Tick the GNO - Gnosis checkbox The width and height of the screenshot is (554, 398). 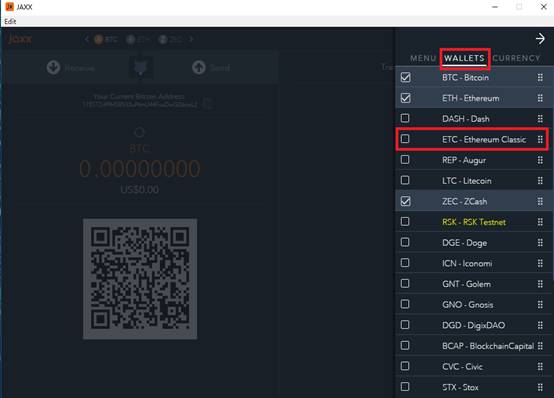405,304
